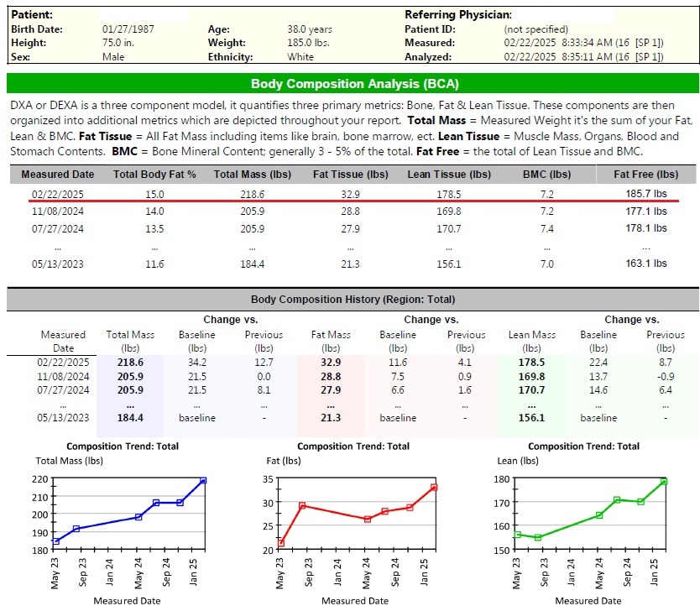The width and height of the screenshot is (700, 611).
Task: Select the birth date value 01/27/1987
Action: 128,29
